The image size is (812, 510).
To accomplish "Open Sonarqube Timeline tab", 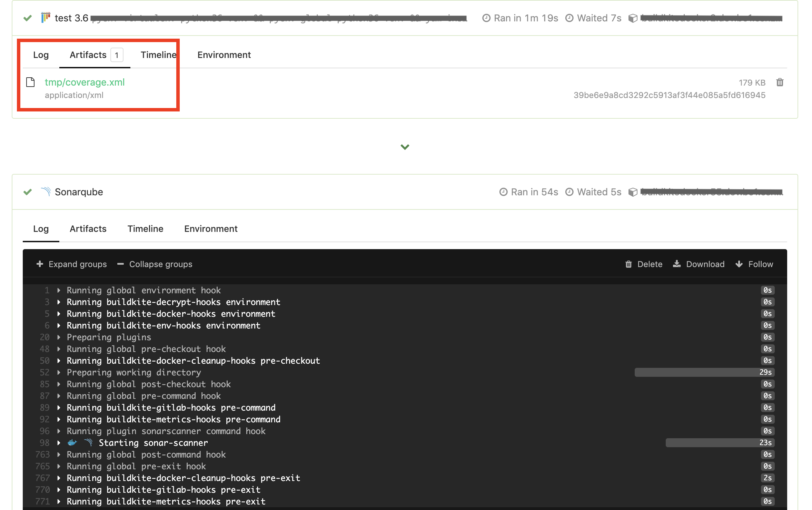I will (145, 229).
